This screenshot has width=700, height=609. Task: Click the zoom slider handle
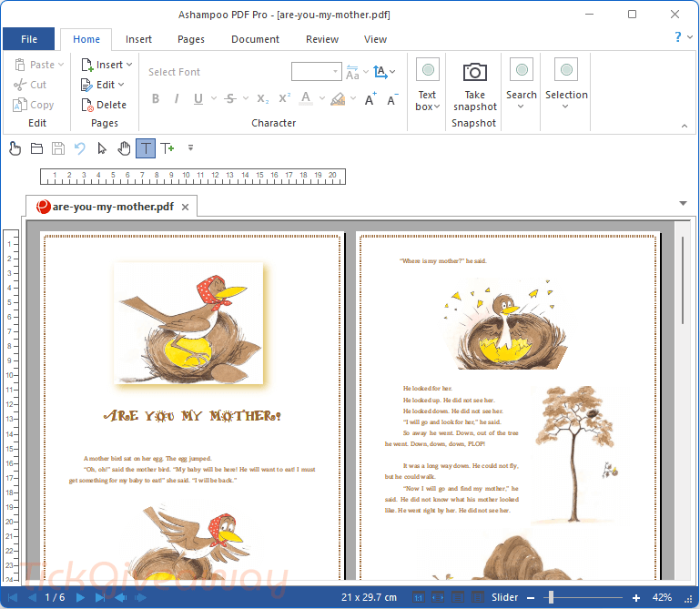pos(551,597)
